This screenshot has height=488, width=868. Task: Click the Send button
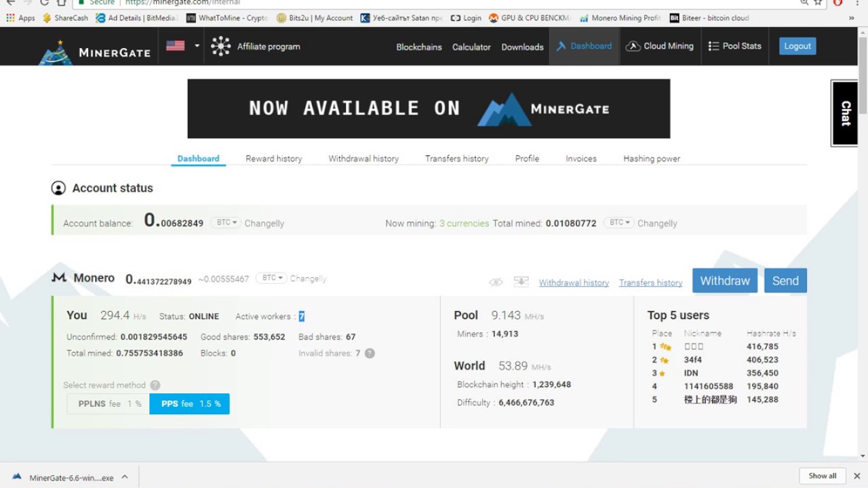point(785,281)
